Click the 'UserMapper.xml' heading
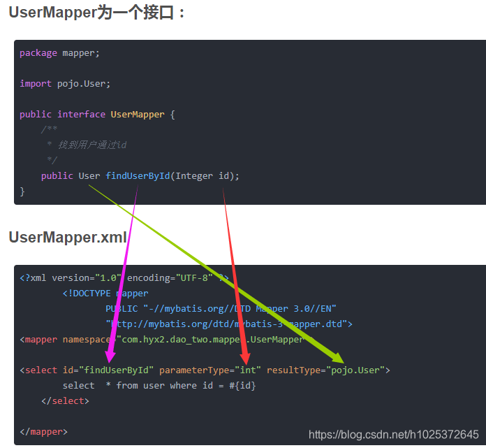486x448 pixels. [x=68, y=238]
